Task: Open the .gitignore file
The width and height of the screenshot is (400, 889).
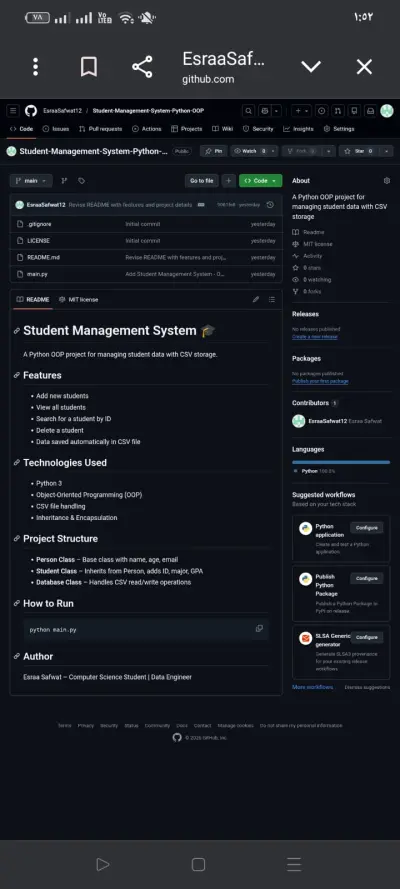Action: tap(39, 224)
